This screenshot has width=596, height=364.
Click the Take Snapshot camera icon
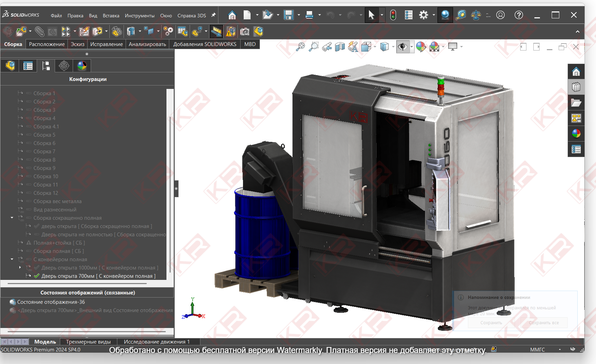tap(245, 32)
